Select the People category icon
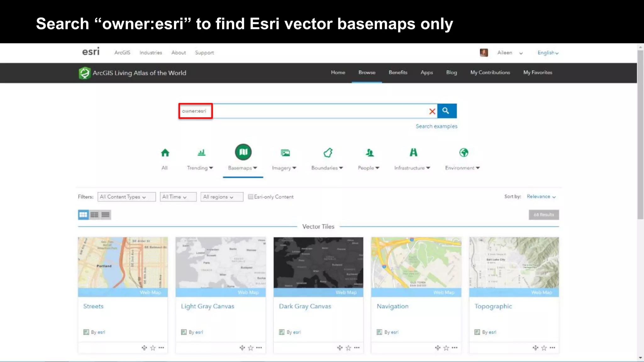The height and width of the screenshot is (362, 644). coord(370,153)
